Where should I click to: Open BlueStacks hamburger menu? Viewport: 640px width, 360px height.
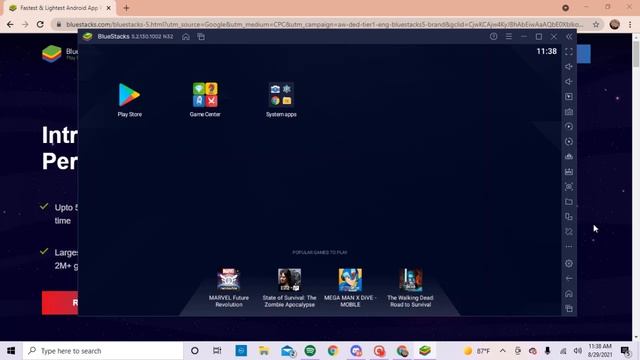coord(509,36)
